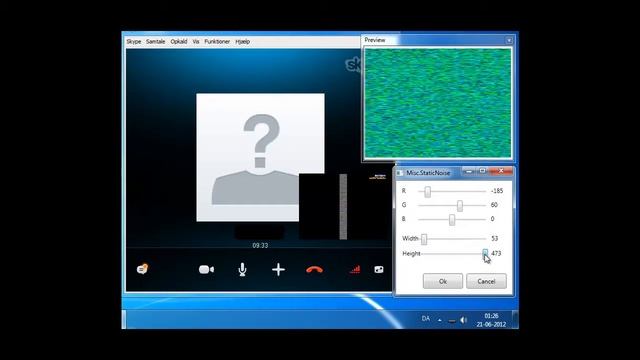Adjust the B color slider
The width and height of the screenshot is (640, 360).
click(x=452, y=220)
